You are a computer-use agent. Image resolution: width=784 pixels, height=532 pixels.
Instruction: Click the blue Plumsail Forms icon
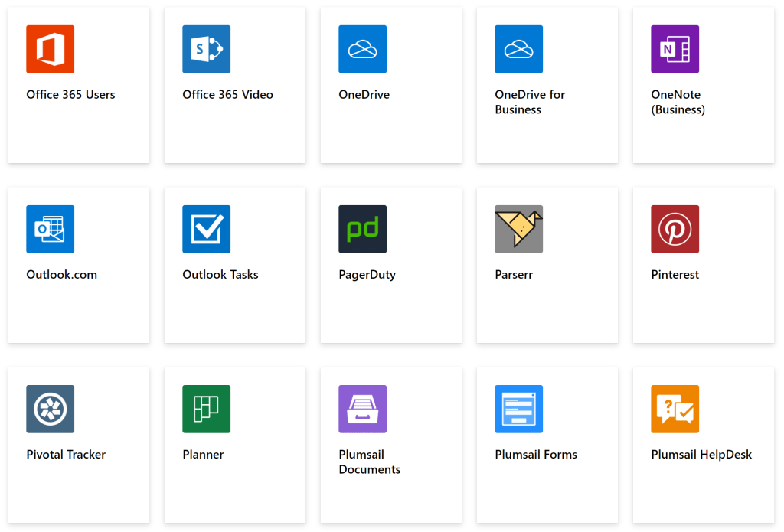tap(518, 409)
